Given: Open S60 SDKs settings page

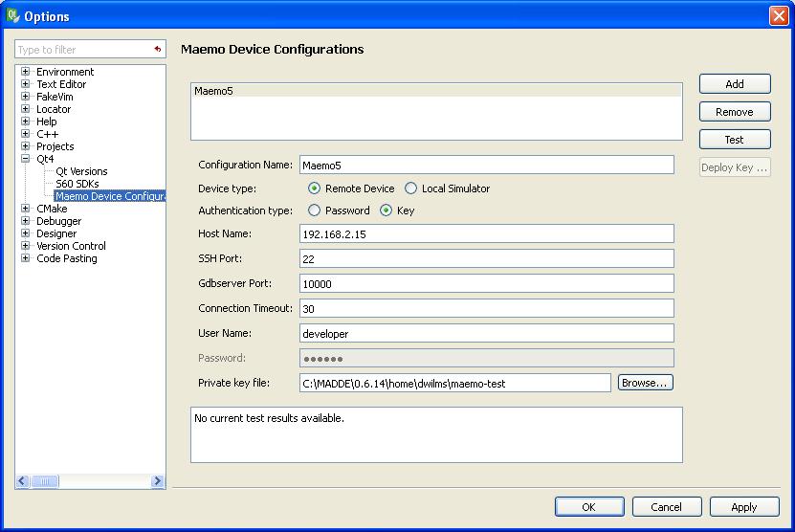Looking at the screenshot, I should click(77, 184).
